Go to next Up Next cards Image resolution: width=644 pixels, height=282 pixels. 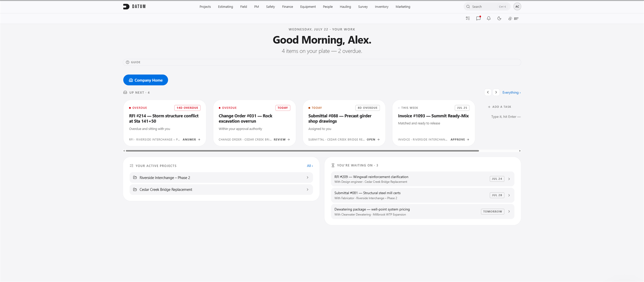(496, 92)
